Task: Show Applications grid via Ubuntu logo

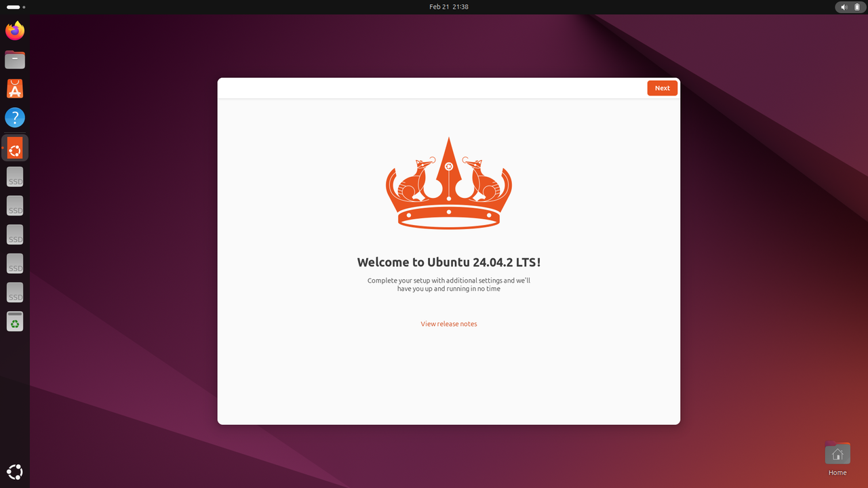Action: 15,472
